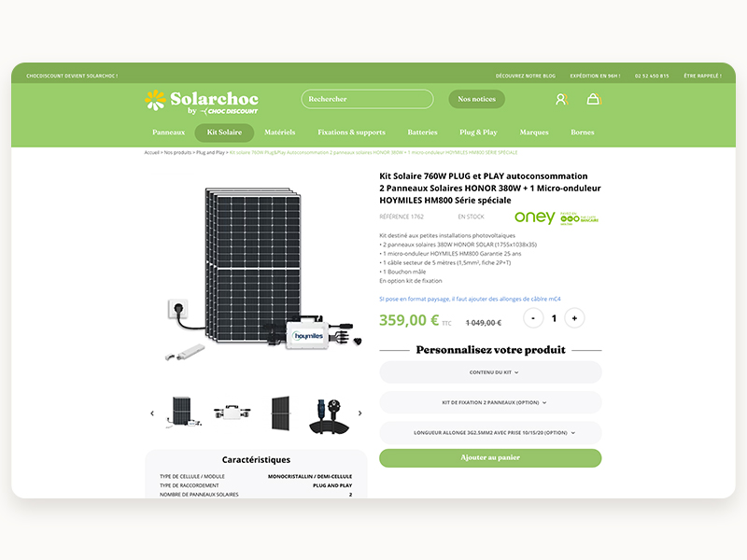Show next thumbnails with right arrow

click(359, 413)
